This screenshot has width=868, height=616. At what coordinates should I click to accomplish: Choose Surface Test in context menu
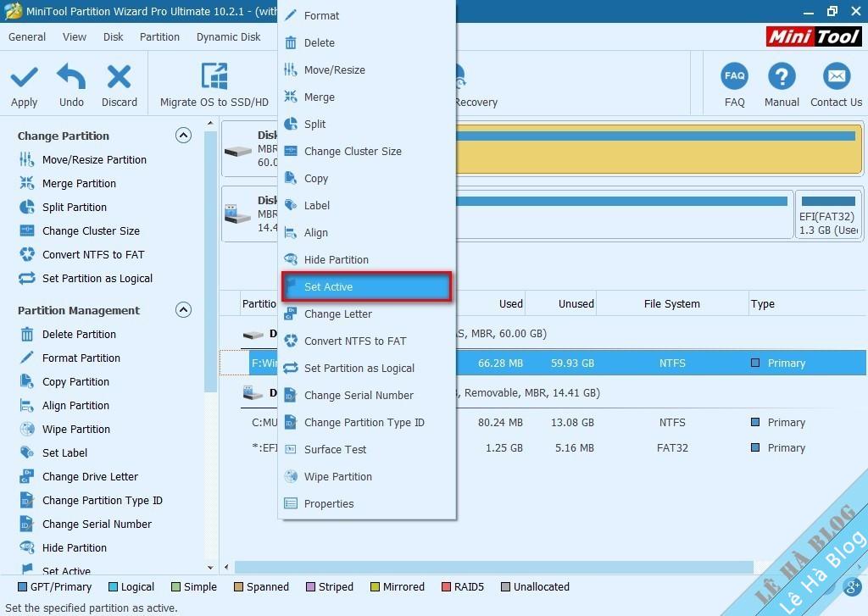point(366,450)
